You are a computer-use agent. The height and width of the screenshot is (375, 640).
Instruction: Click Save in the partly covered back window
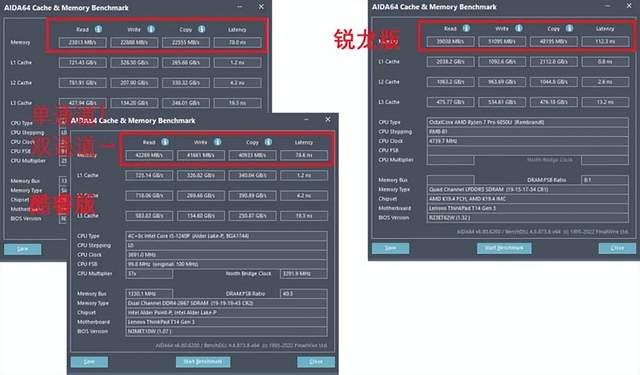coord(23,249)
